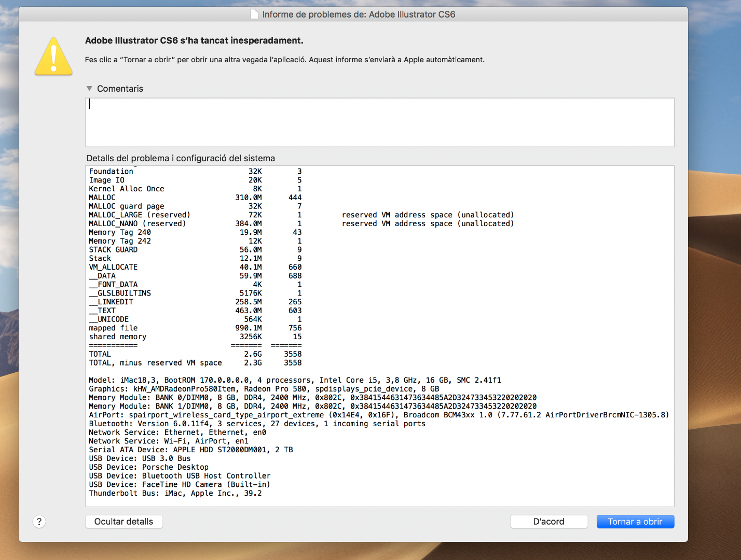Open help with the question mark button

click(39, 522)
